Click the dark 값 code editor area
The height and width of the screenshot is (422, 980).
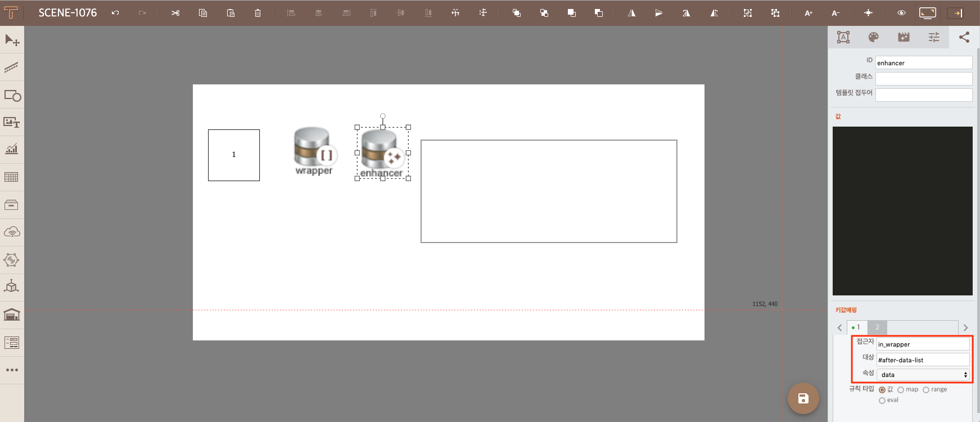point(902,211)
